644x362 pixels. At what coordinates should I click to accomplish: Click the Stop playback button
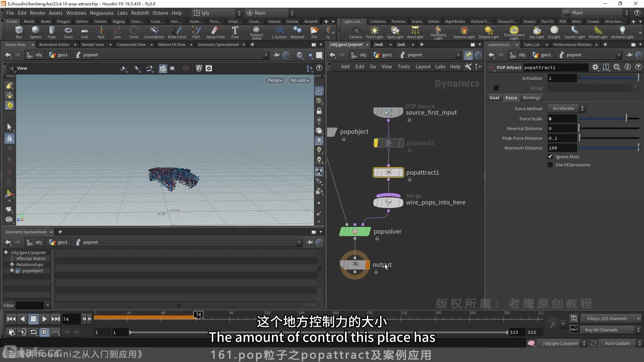33,319
